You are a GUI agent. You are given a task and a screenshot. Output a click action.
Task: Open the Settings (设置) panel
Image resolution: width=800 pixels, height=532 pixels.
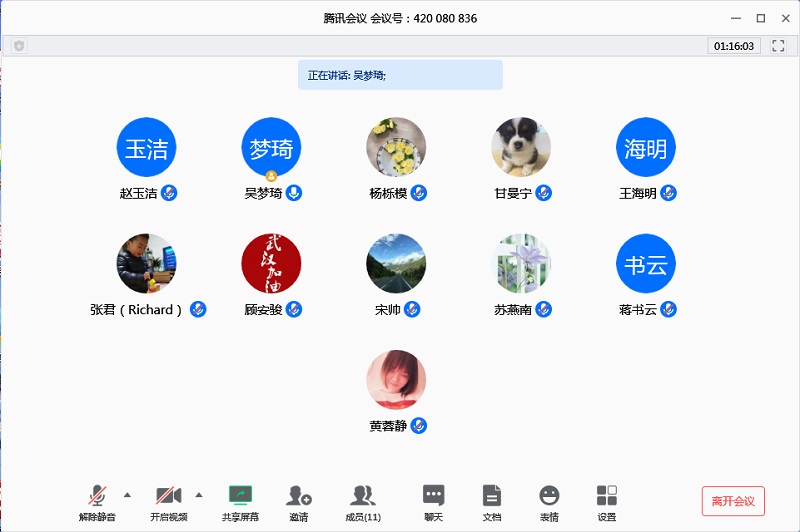coord(607,496)
